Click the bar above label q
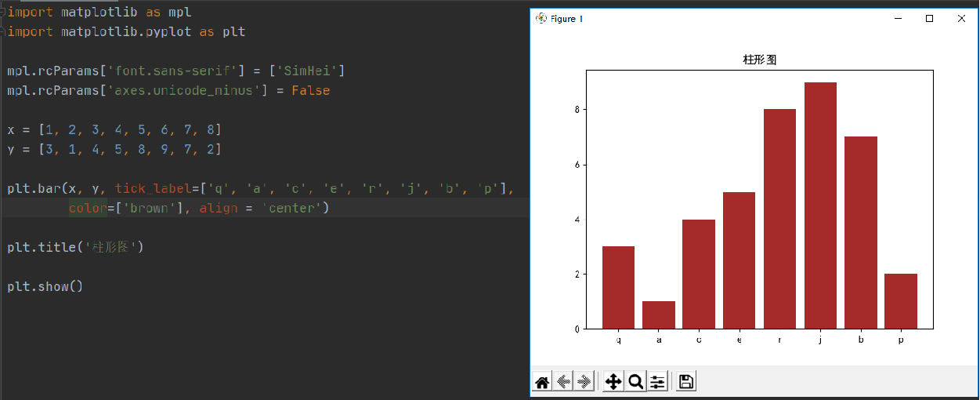Screen dimensions: 980x400 [618, 288]
